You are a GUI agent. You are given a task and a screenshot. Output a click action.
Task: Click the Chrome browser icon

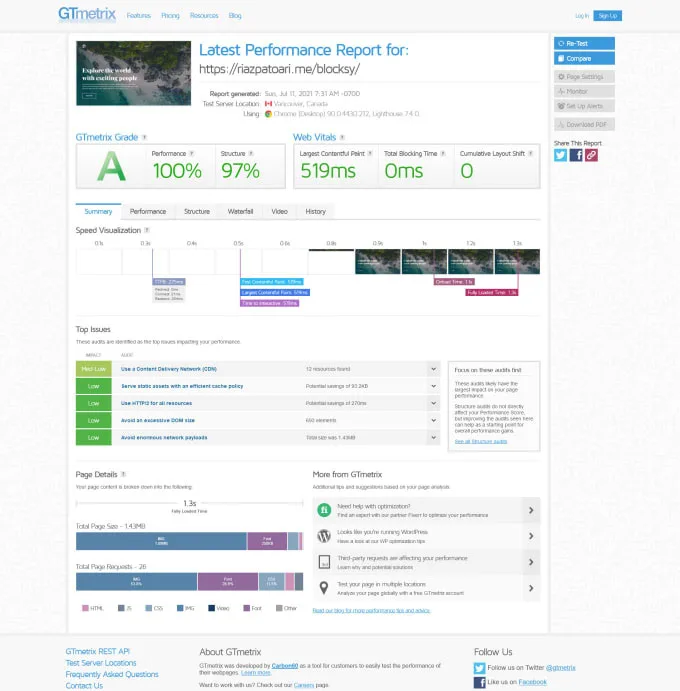(268, 114)
